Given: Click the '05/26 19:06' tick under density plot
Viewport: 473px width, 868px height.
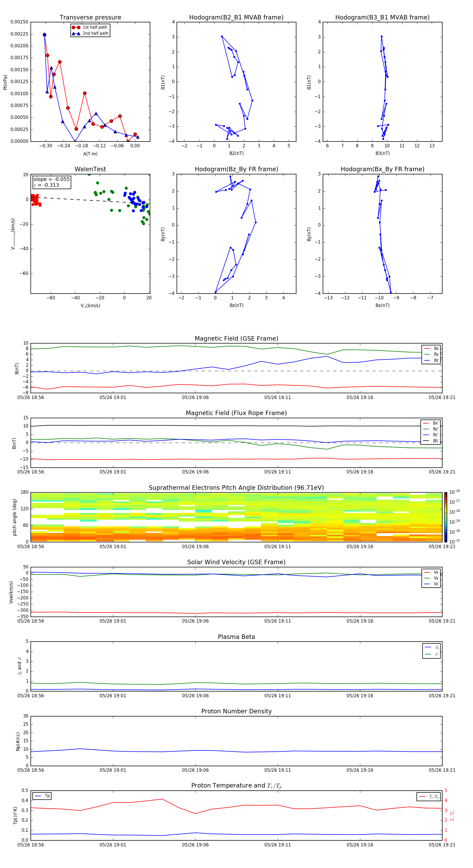Looking at the screenshot, I should (195, 770).
